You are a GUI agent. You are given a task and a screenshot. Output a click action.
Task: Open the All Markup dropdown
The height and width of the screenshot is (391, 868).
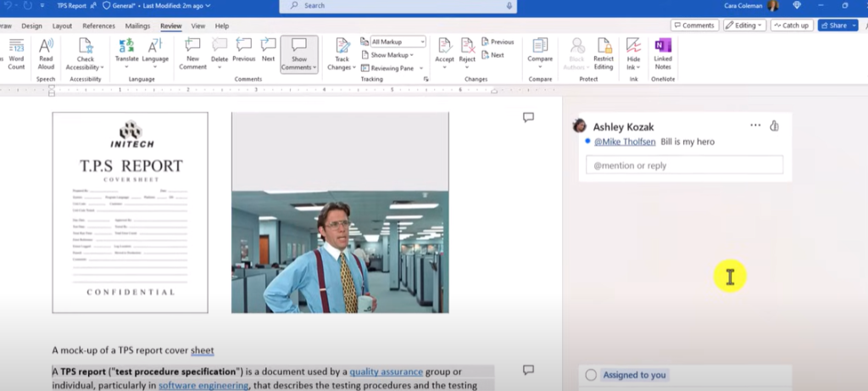click(398, 42)
